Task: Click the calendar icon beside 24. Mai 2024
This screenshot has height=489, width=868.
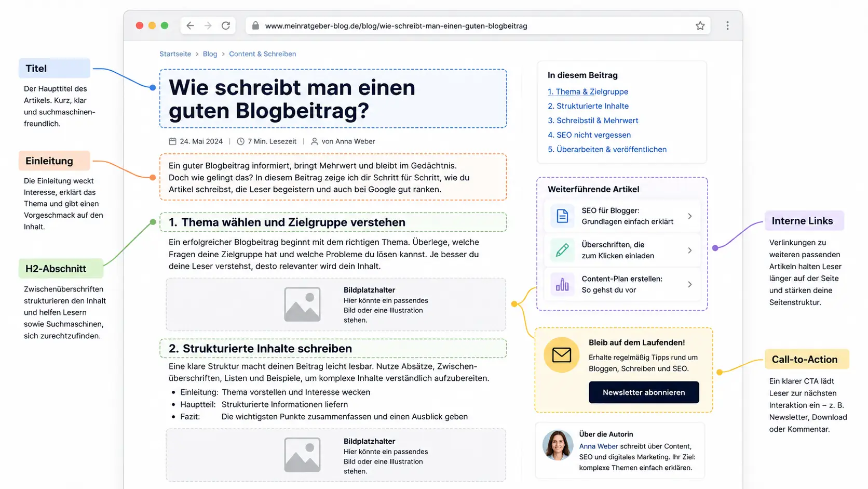Action: [x=172, y=141]
